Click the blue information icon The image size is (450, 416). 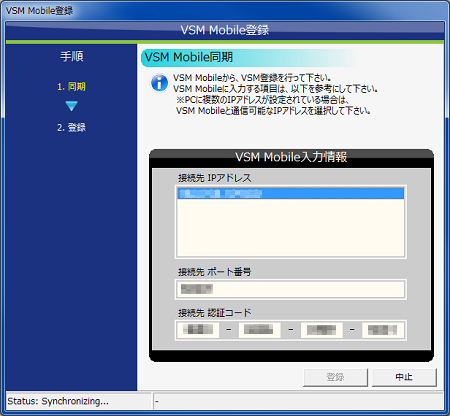[159, 83]
